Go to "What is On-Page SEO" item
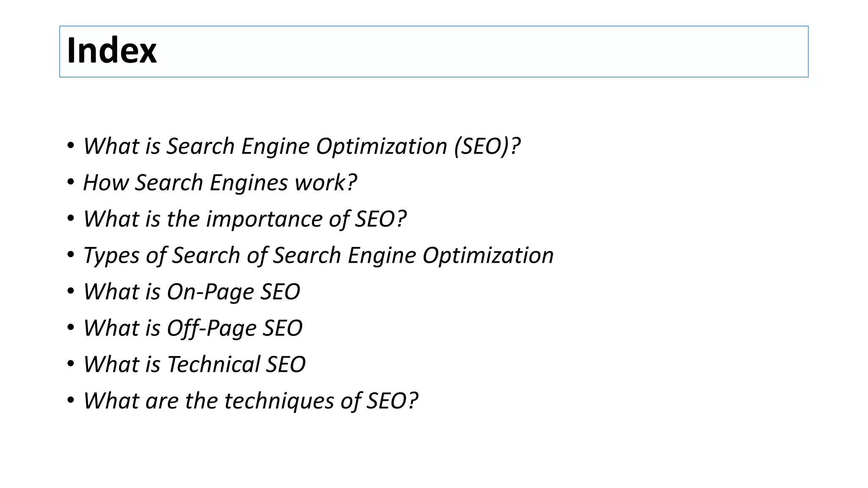Viewport: 868px width, 488px height. (192, 292)
